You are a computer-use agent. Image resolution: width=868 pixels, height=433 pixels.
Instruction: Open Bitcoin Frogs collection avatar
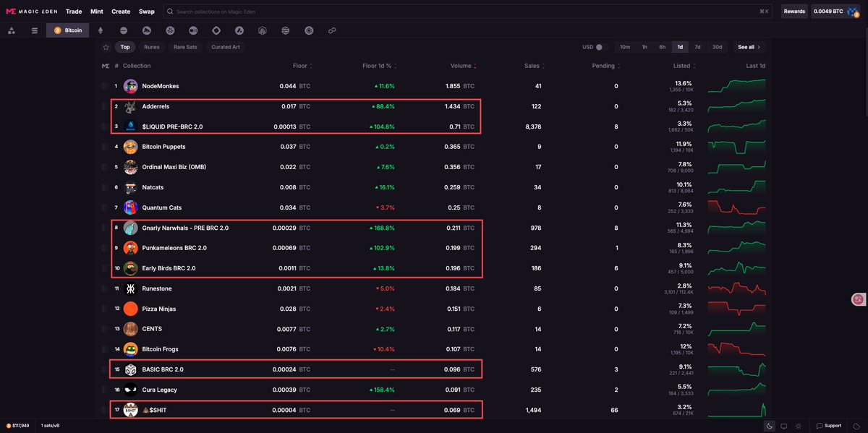coord(130,349)
